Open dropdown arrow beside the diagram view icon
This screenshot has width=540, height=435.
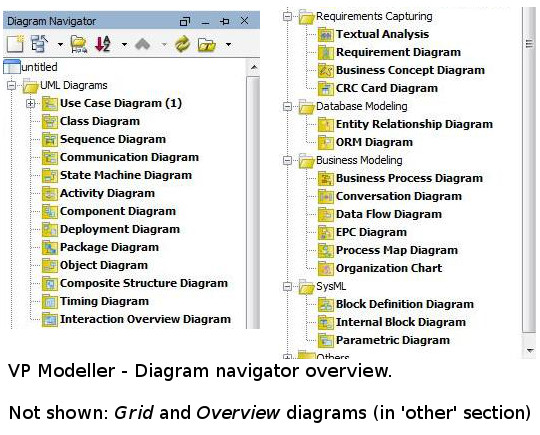(x=60, y=44)
